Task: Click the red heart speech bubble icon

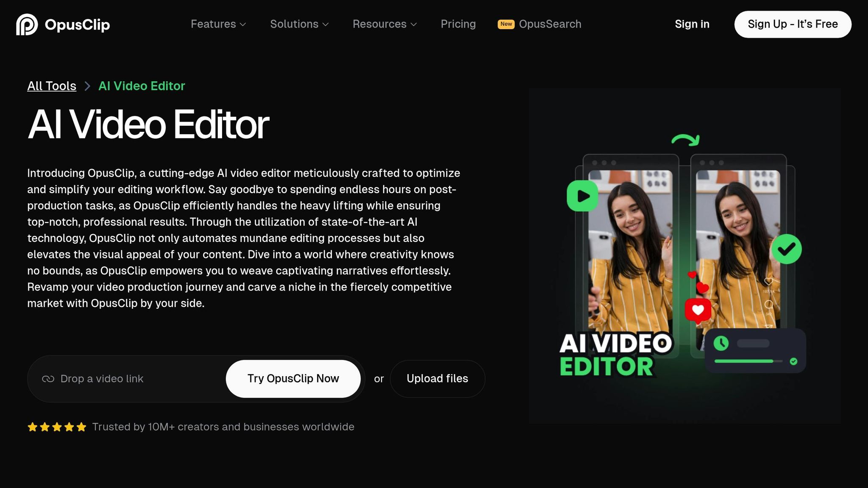Action: click(x=698, y=311)
